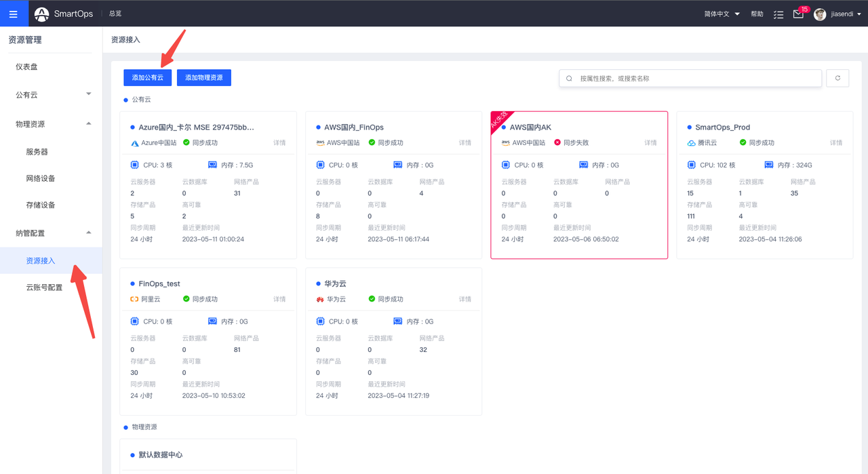Click timestamp 2023-05-06 06:50:02
The width and height of the screenshot is (868, 474).
pyautogui.click(x=586, y=239)
